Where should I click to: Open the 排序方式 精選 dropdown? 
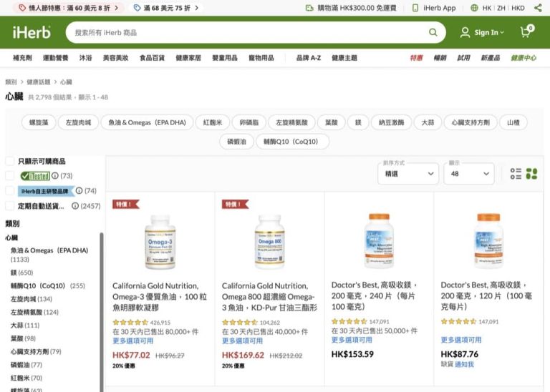[408, 173]
